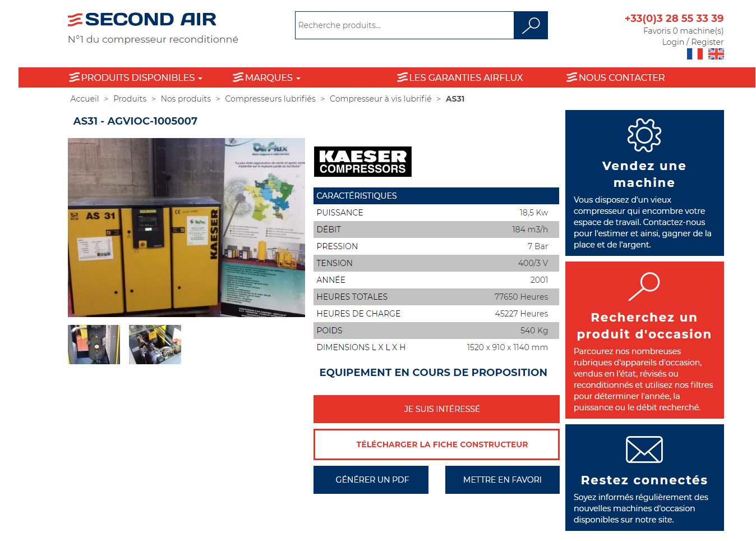
Task: Switch site language to English flag
Action: [x=716, y=54]
